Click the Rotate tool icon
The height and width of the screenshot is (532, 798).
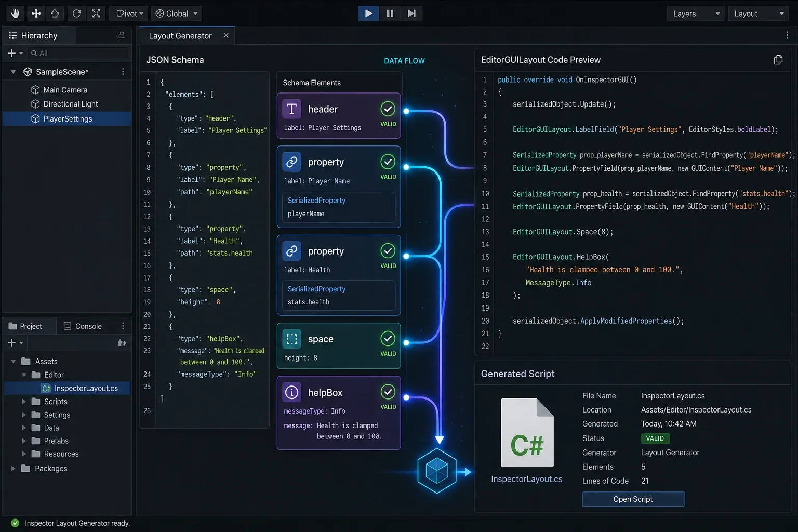76,14
